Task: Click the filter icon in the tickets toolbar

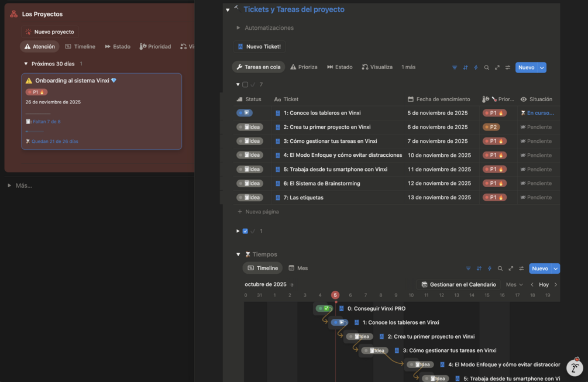Action: pos(455,67)
